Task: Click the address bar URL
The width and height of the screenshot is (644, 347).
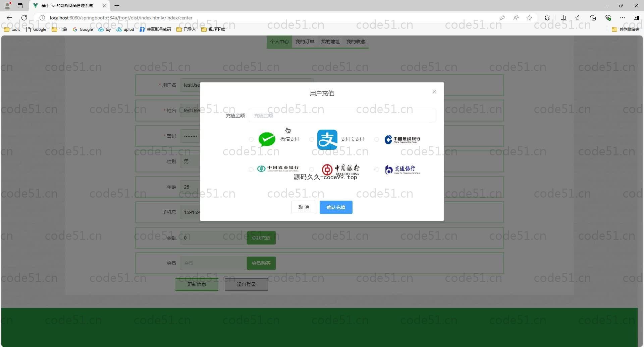Action: pyautogui.click(x=121, y=18)
